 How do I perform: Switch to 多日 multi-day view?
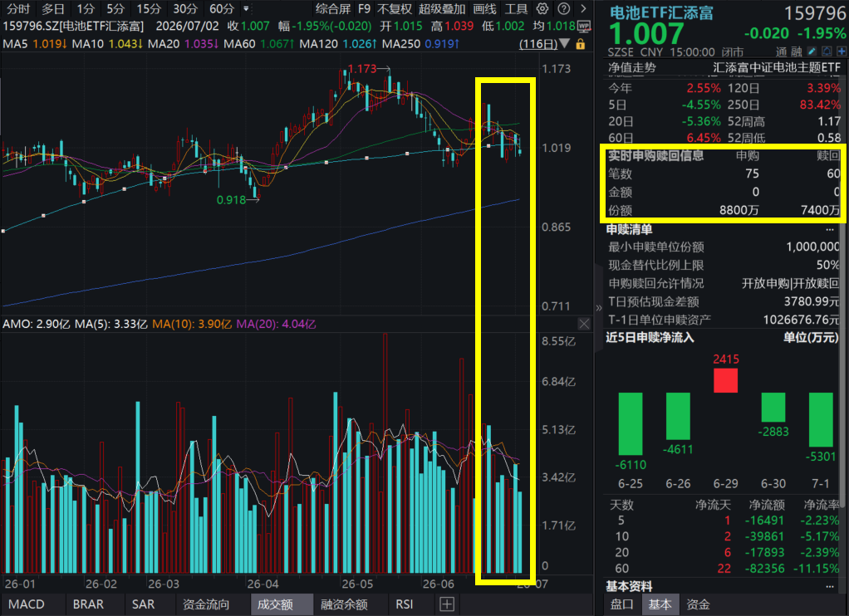[53, 8]
